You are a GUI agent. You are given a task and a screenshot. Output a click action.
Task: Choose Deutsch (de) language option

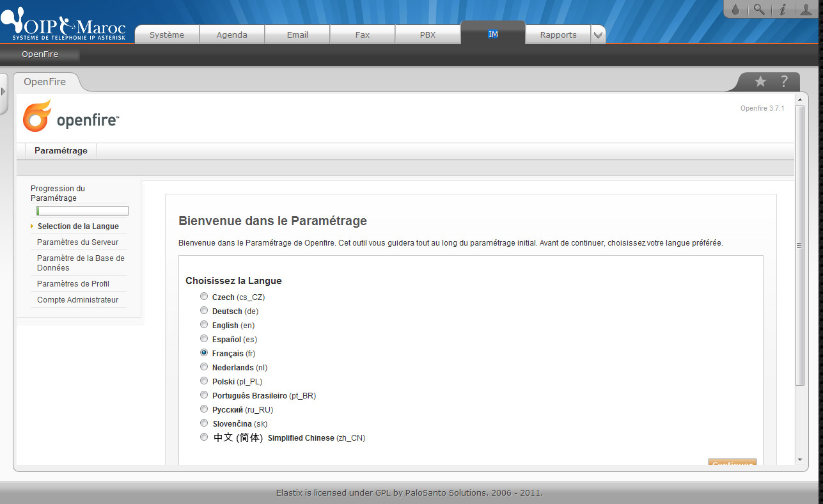[204, 311]
